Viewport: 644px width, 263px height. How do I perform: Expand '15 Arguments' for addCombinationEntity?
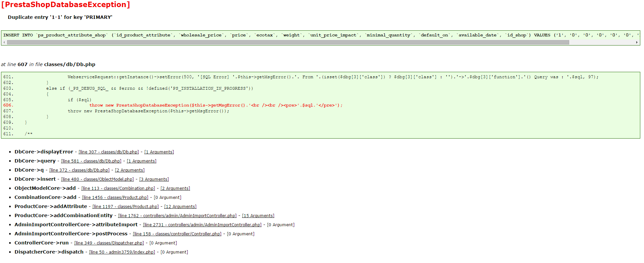tap(258, 216)
